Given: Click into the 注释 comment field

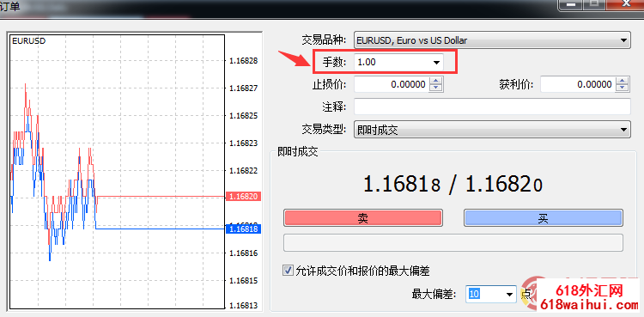Looking at the screenshot, I should tap(492, 107).
